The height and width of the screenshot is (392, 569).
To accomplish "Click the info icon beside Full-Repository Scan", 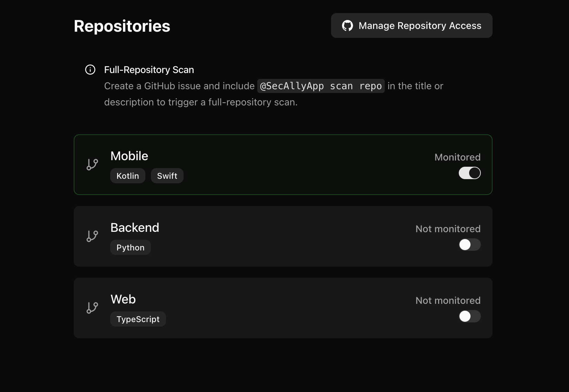I will (90, 70).
